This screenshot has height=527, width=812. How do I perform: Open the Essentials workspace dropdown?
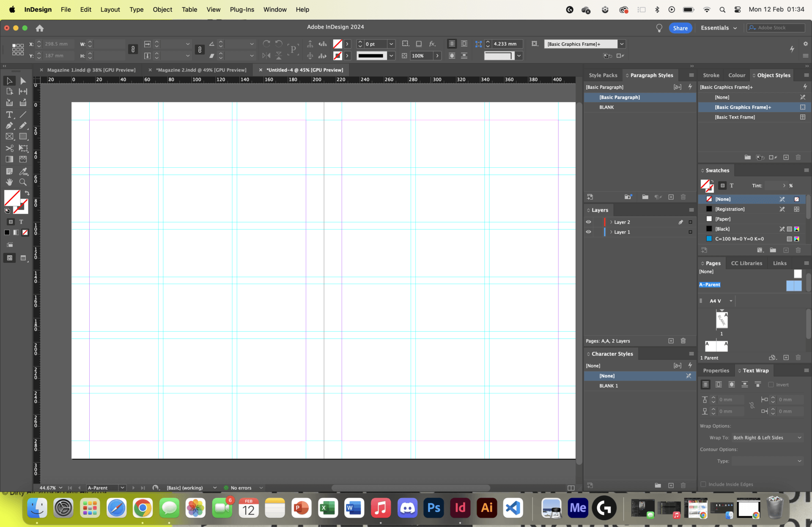point(719,27)
